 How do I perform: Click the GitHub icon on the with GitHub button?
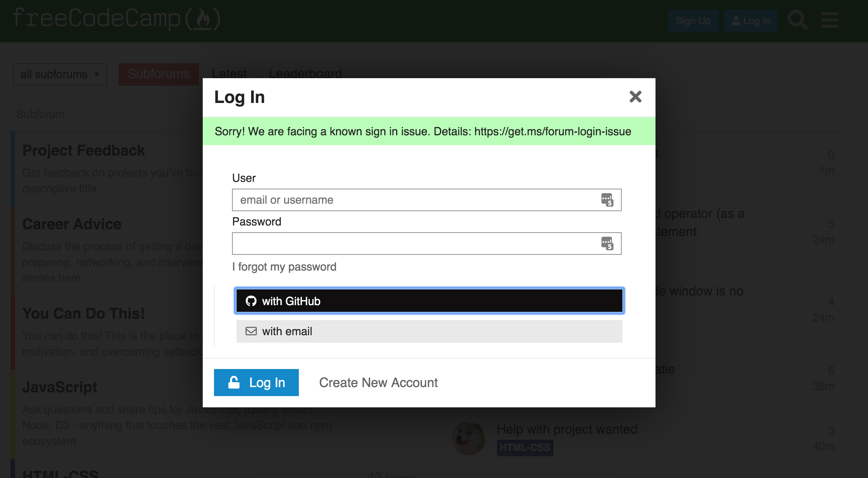[252, 301]
